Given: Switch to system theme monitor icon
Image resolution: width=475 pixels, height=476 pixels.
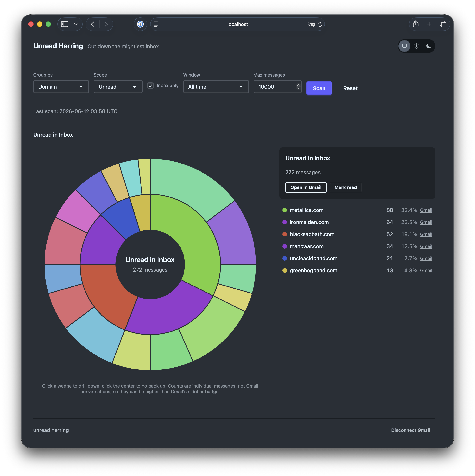Looking at the screenshot, I should (x=404, y=46).
